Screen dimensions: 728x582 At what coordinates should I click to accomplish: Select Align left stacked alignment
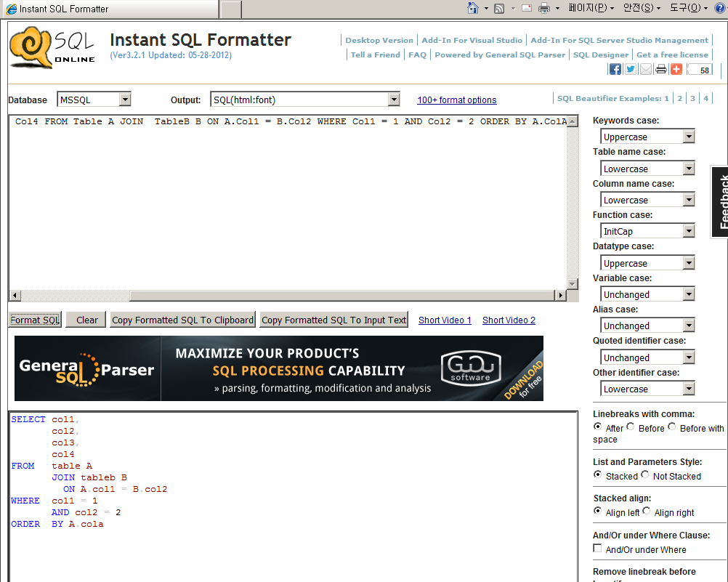[597, 511]
